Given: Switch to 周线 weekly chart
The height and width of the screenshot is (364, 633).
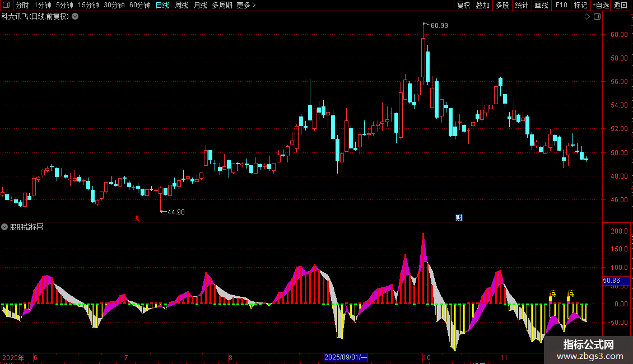Looking at the screenshot, I should coord(181,5).
